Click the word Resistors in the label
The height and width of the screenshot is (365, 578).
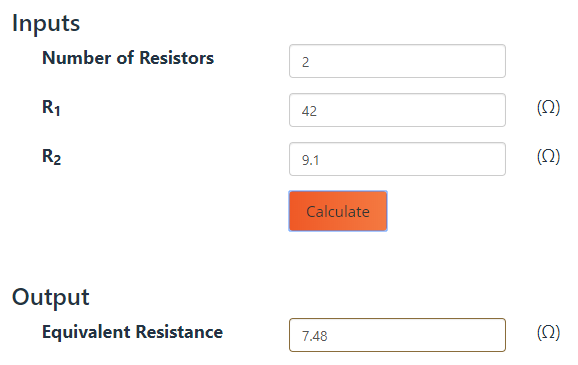177,58
